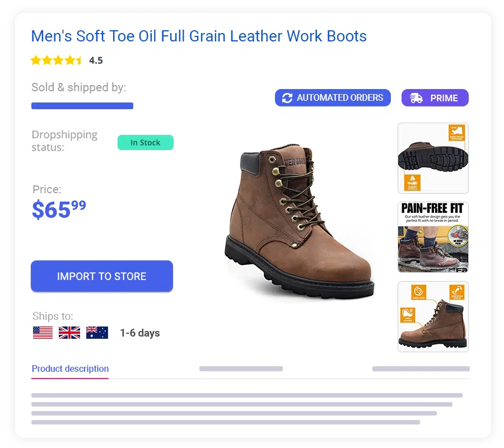This screenshot has height=448, width=504.
Task: View the Pain-Free Fit thumbnail
Action: point(433,237)
